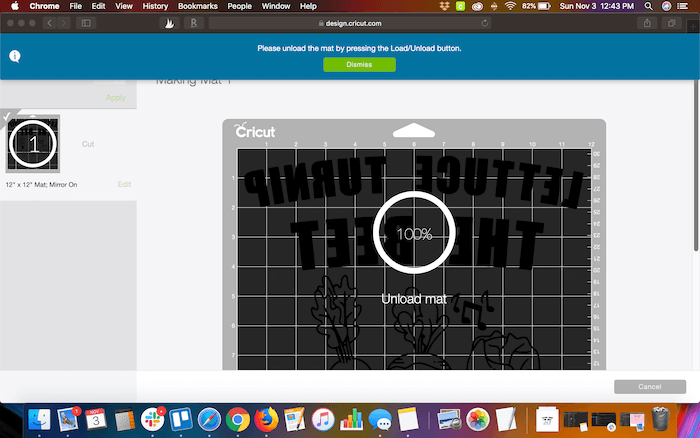Screen dimensions: 700x438
Task: Click the date and time in menu bar
Action: coord(596,6)
